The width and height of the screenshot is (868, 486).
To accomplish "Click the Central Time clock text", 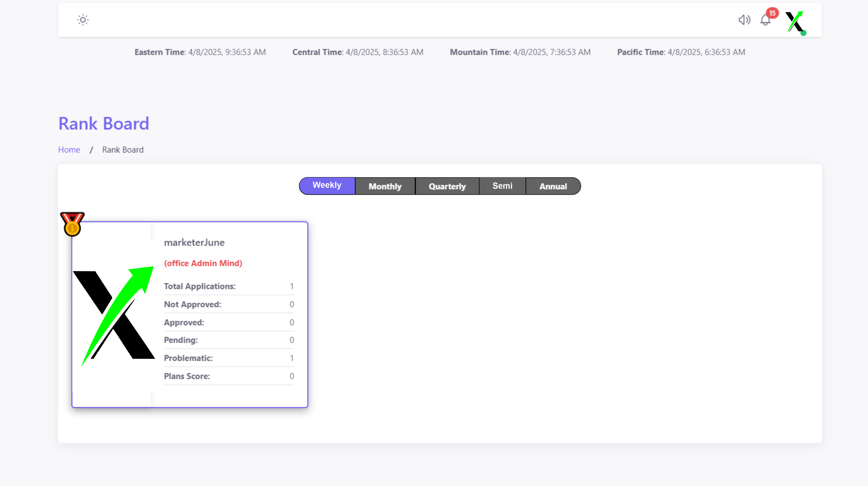I will (358, 52).
